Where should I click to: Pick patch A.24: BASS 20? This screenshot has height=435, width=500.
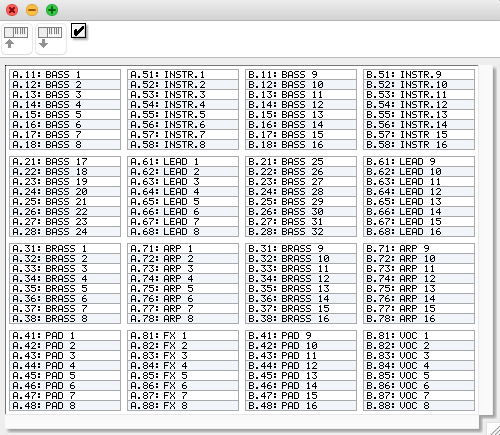click(65, 192)
